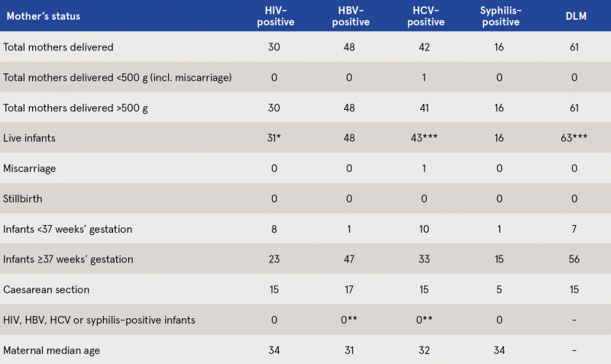Click 0** value under HBV-positive

349,320
